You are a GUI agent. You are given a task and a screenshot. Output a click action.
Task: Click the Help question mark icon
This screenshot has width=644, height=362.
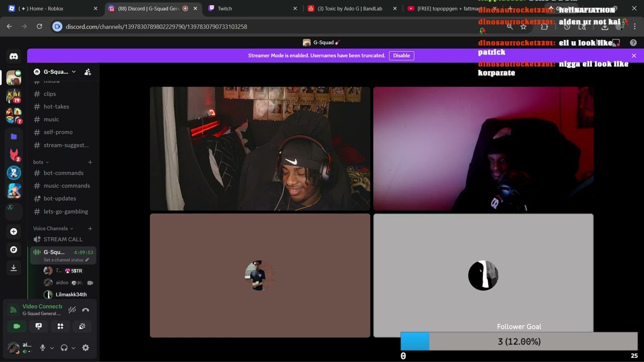tap(633, 43)
